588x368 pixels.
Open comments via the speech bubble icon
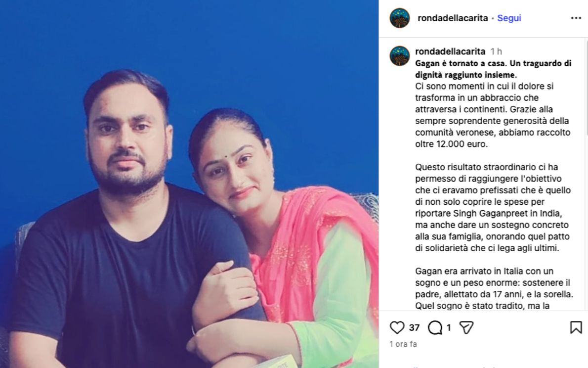435,327
